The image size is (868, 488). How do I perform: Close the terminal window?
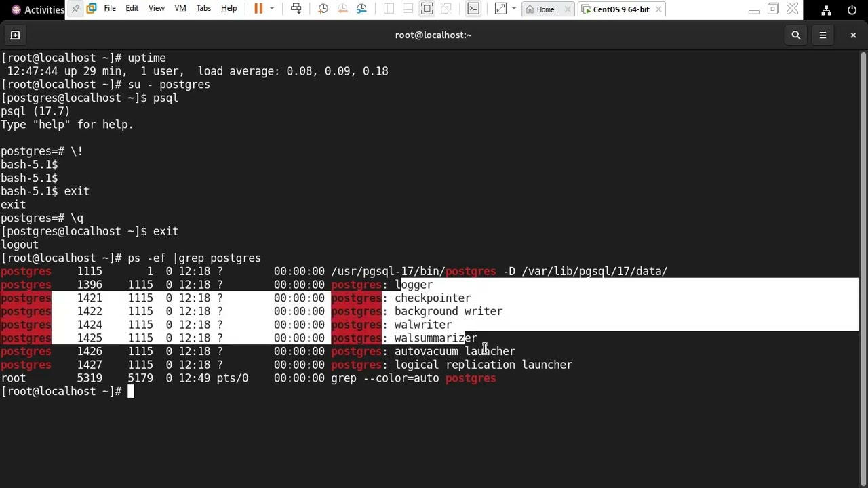(853, 35)
